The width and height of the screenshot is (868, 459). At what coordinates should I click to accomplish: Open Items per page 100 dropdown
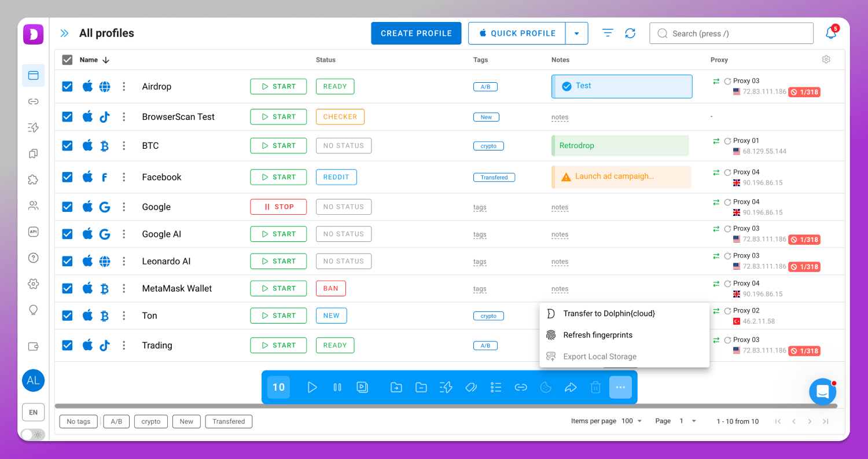tap(631, 421)
